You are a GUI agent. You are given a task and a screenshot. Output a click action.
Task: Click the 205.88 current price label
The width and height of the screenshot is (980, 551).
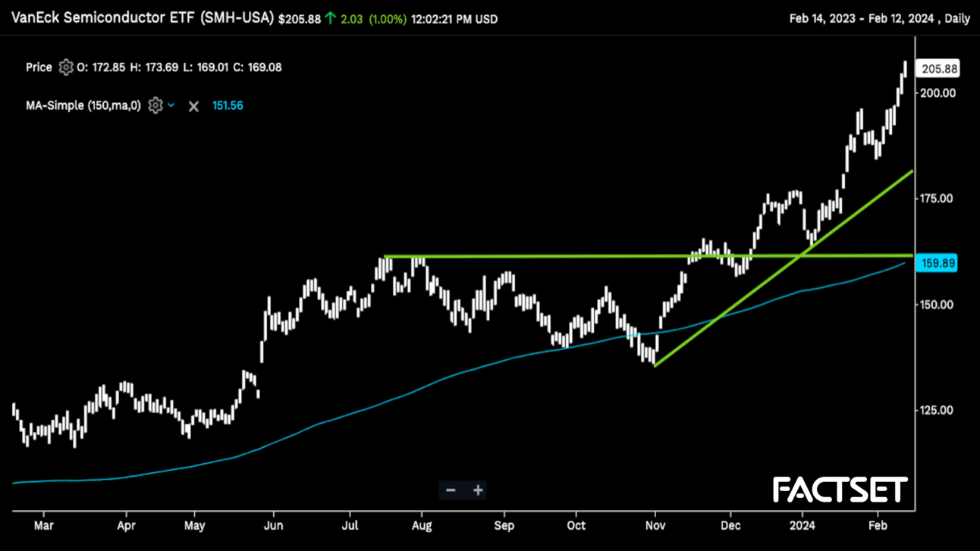(938, 69)
